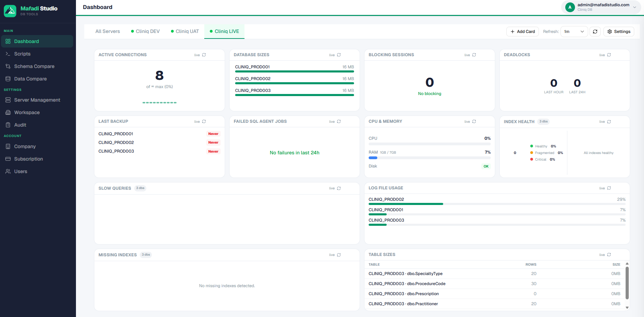The image size is (644, 317).
Task: Refresh the Failed SQL Agent Jobs card
Action: click(339, 121)
